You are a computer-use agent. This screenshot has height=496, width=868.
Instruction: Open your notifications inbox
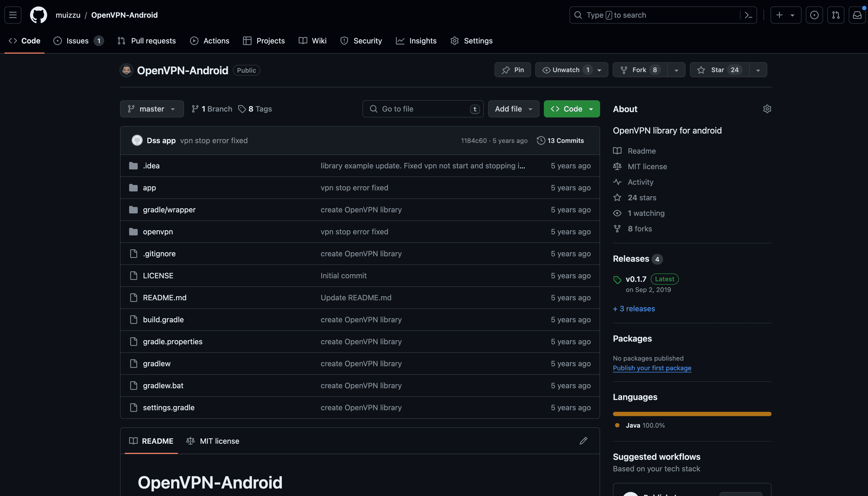tap(857, 15)
